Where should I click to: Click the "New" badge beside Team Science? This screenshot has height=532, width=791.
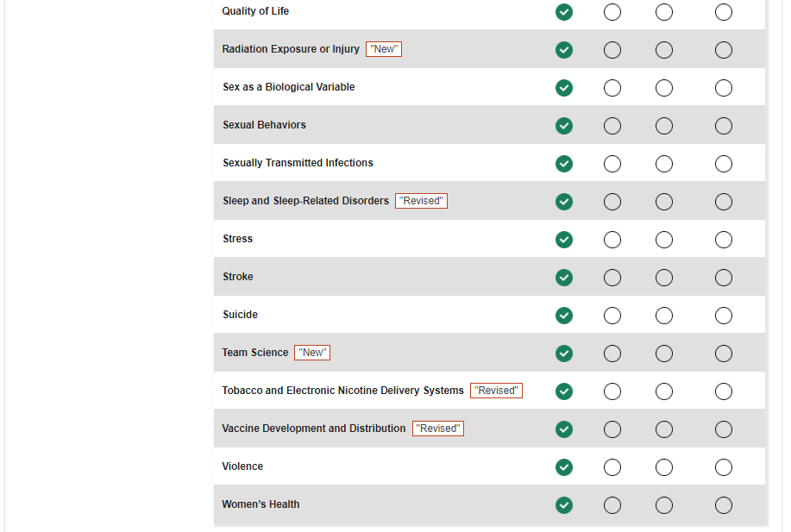(312, 353)
